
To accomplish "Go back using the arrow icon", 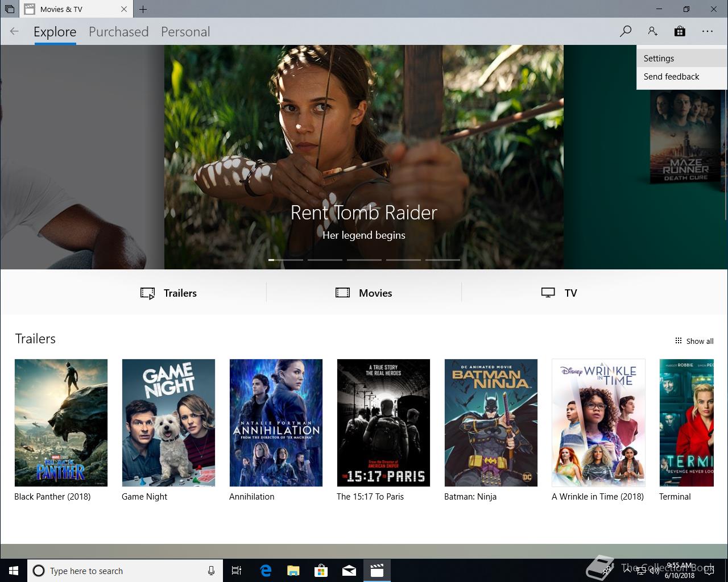I will click(14, 31).
